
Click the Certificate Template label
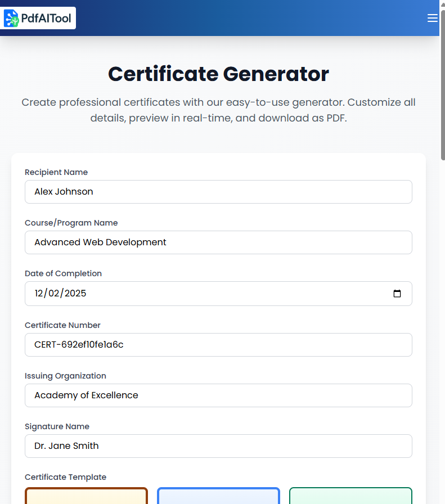[x=65, y=477]
